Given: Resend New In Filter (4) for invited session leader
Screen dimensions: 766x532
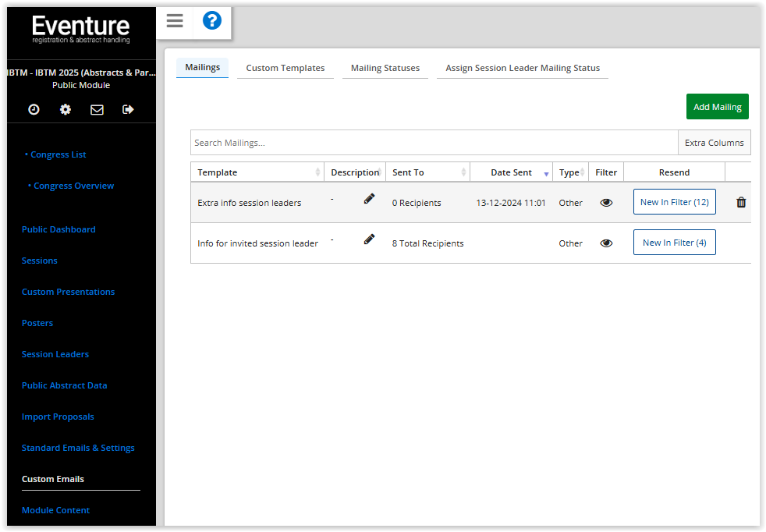Looking at the screenshot, I should (674, 242).
